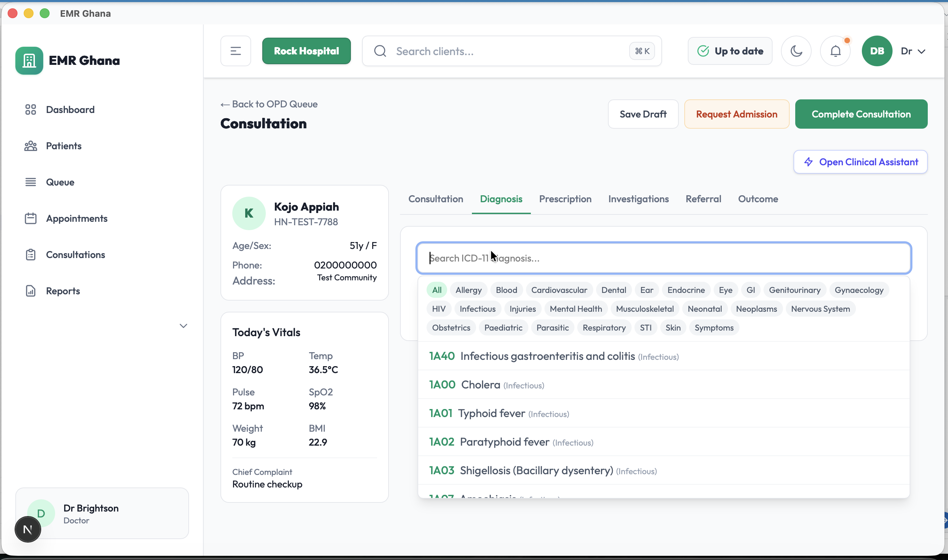
Task: Select the Cardiovascular filter chip
Action: point(558,290)
